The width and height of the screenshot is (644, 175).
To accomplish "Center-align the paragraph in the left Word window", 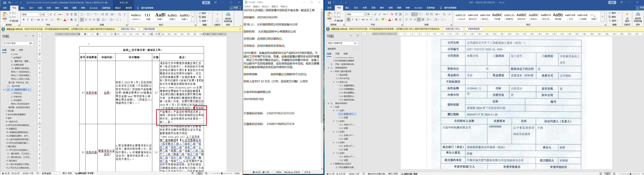I will [86, 19].
